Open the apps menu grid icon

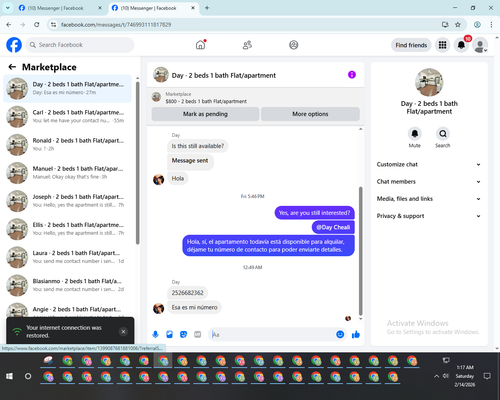click(442, 45)
